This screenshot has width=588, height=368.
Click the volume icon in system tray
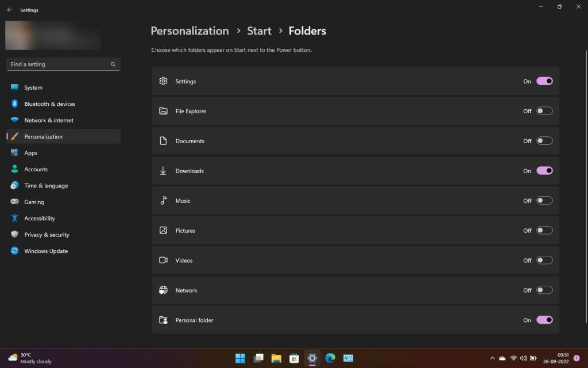coord(524,358)
